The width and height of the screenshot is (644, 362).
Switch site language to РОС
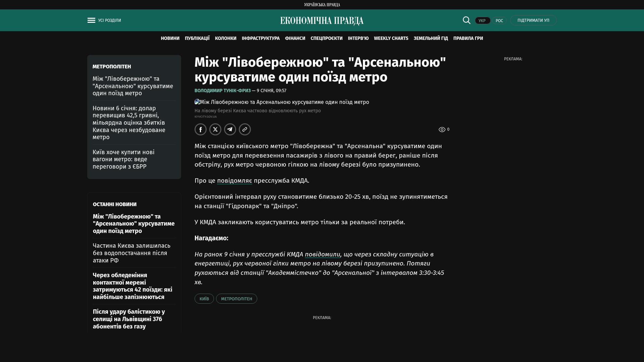coord(499,21)
